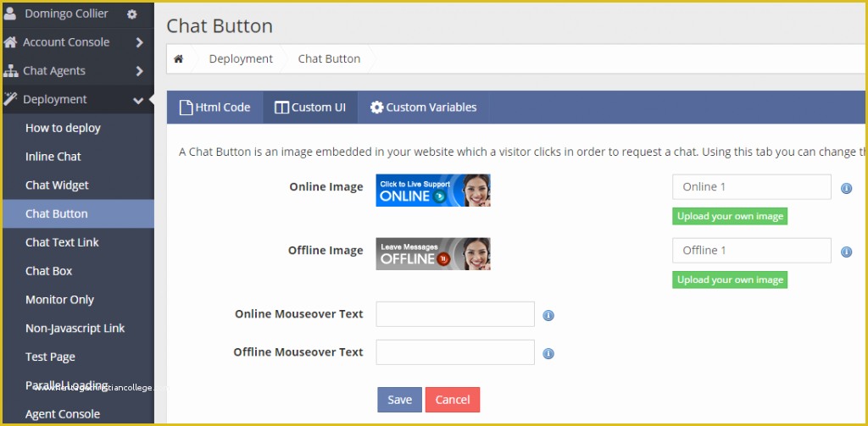Image resolution: width=868 pixels, height=426 pixels.
Task: Click the Account Console label
Action: coord(66,42)
